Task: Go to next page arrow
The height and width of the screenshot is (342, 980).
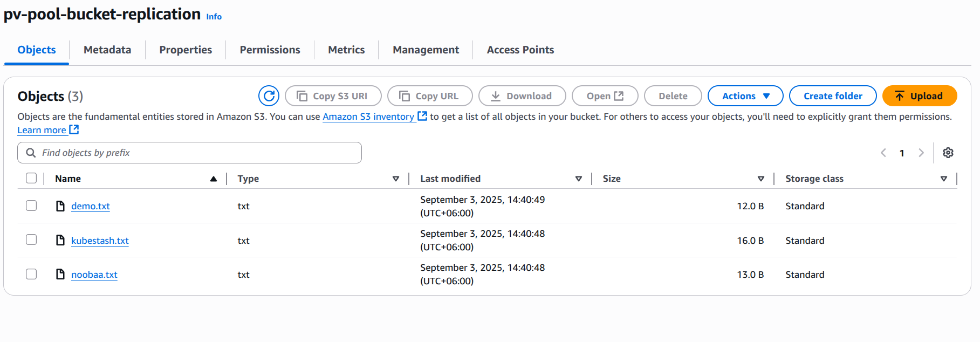Action: pyautogui.click(x=921, y=153)
